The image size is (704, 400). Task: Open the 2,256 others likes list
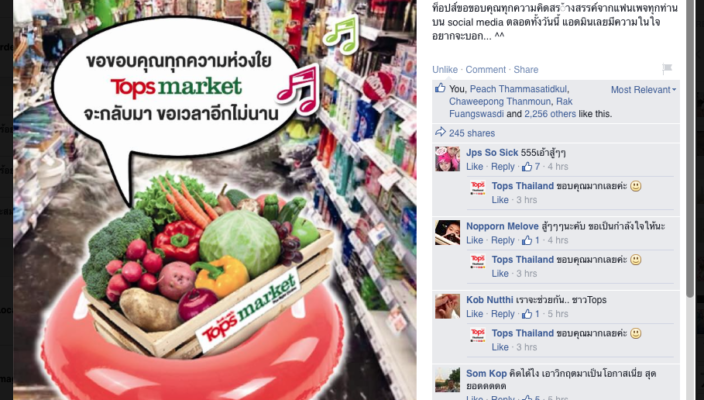click(550, 114)
